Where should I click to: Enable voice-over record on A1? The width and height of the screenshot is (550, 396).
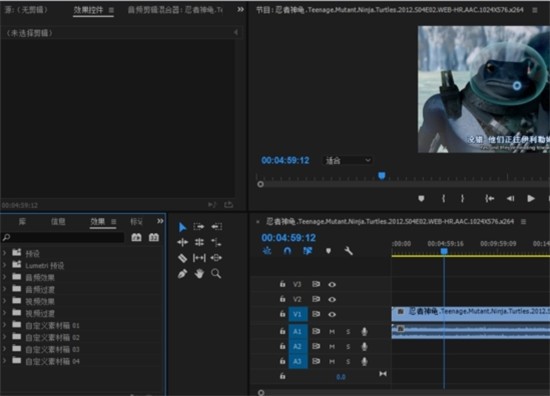tap(364, 331)
